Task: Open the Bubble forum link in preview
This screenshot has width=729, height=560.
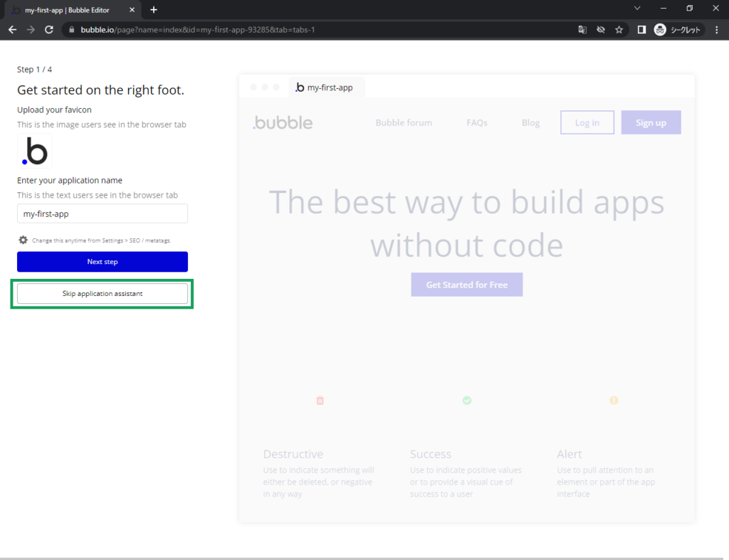Action: tap(404, 122)
